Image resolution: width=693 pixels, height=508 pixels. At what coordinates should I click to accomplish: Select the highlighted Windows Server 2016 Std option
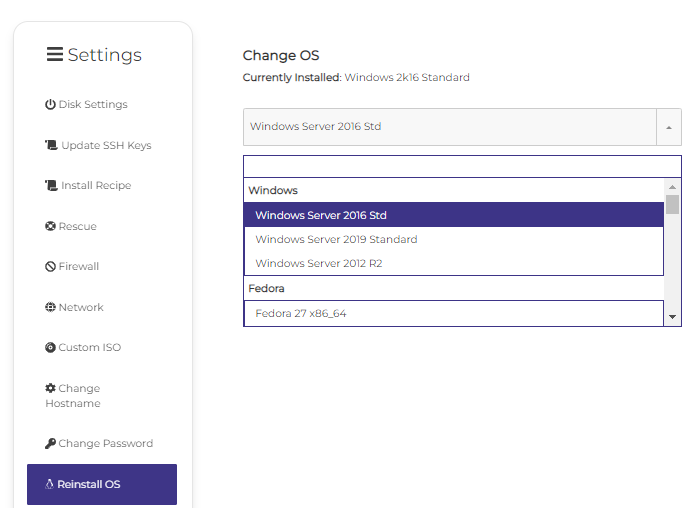[x=454, y=215]
